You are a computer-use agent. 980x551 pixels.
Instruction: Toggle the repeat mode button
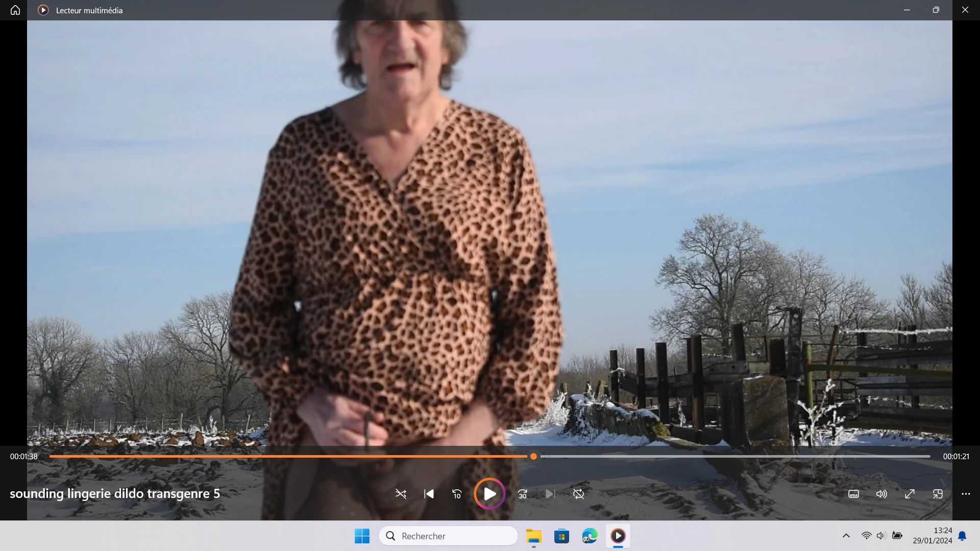578,494
